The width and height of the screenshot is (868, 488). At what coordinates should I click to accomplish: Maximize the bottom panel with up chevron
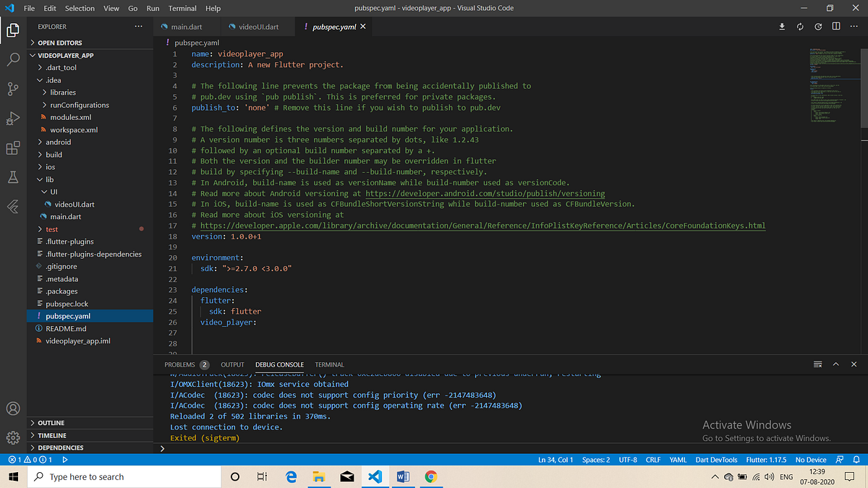[x=836, y=364]
